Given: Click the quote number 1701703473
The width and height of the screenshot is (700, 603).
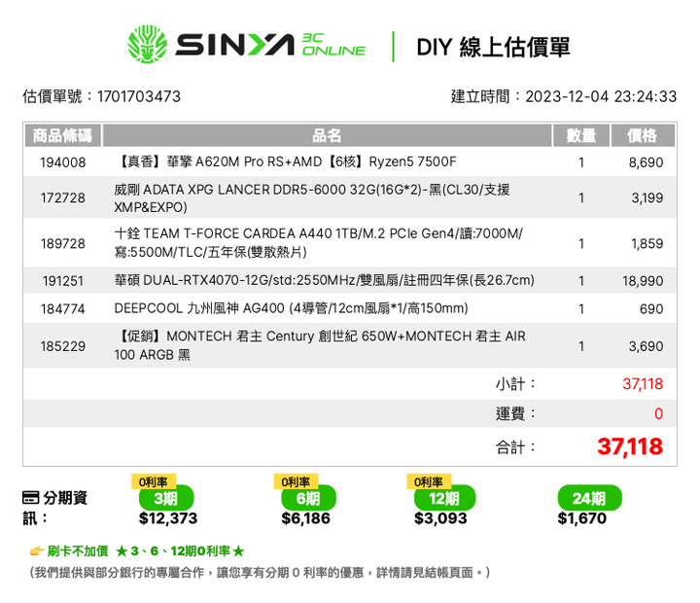Looking at the screenshot, I should pyautogui.click(x=139, y=96).
